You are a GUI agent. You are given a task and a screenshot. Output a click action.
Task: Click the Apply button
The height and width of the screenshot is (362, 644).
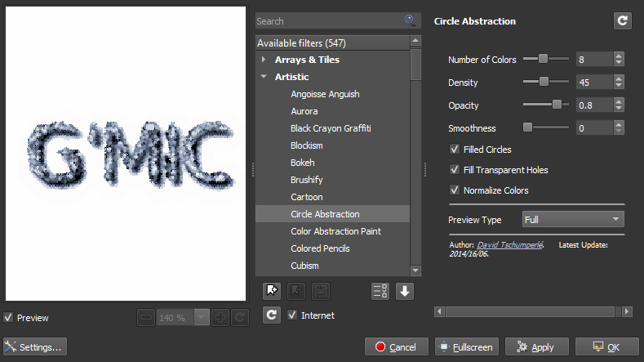[x=537, y=346]
